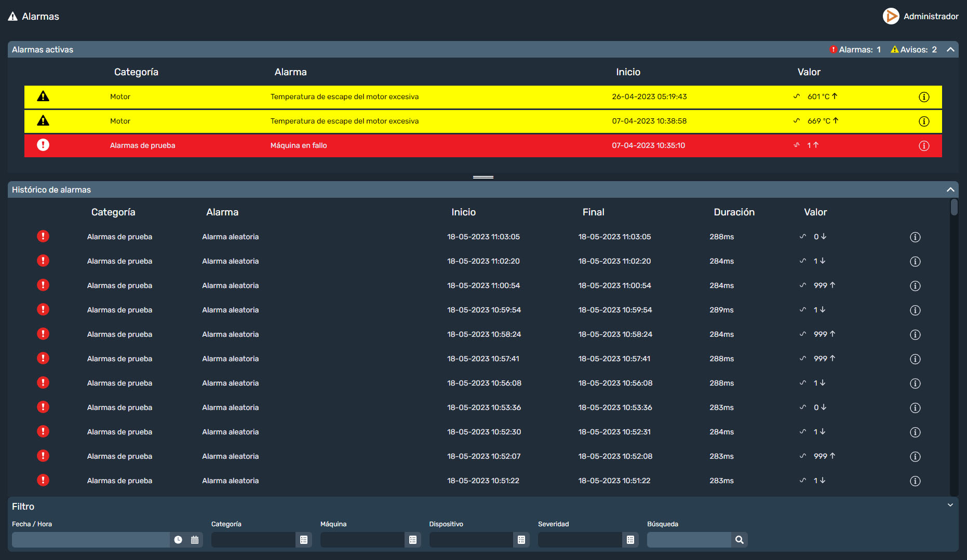Click inicio time 18-05-2023 10:52:07
The image size is (967, 560).
click(x=483, y=456)
